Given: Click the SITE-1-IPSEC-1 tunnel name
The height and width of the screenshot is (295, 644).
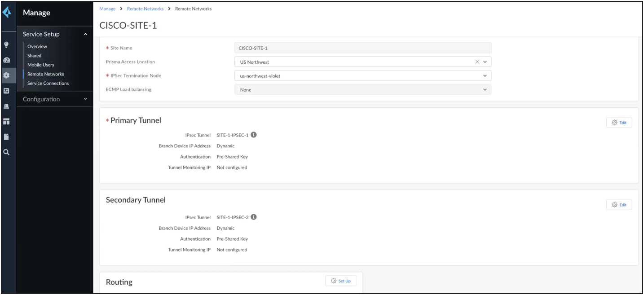Looking at the screenshot, I should tap(232, 135).
